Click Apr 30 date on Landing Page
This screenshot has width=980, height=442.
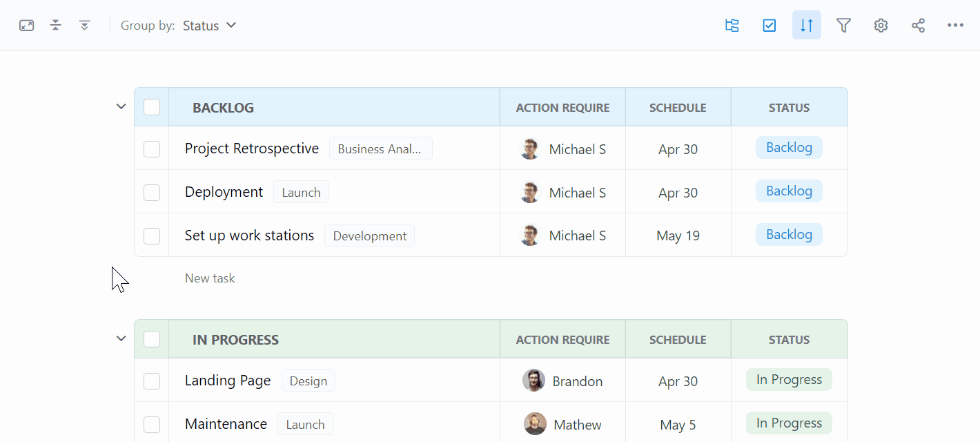[x=678, y=381]
